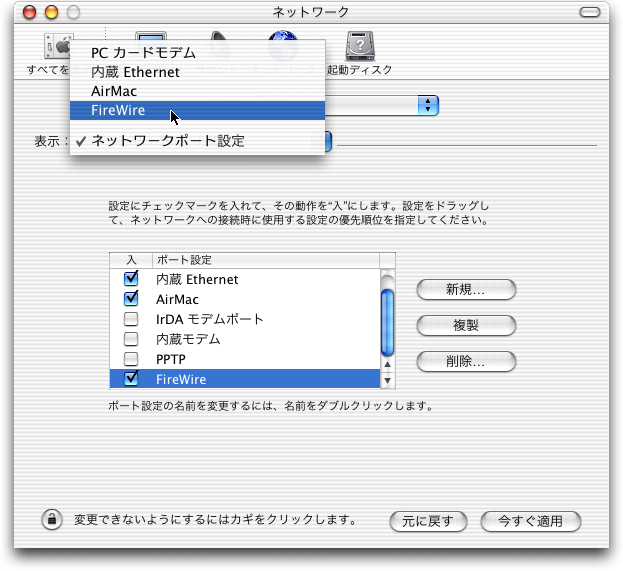623x571 pixels.
Task: Click the port list scrollbar down arrow
Action: point(388,380)
